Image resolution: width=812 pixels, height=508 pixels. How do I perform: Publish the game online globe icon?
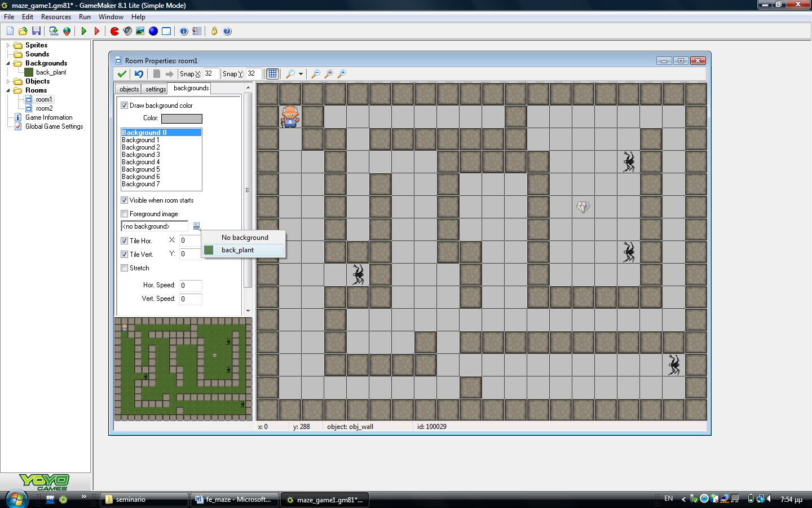[x=67, y=31]
